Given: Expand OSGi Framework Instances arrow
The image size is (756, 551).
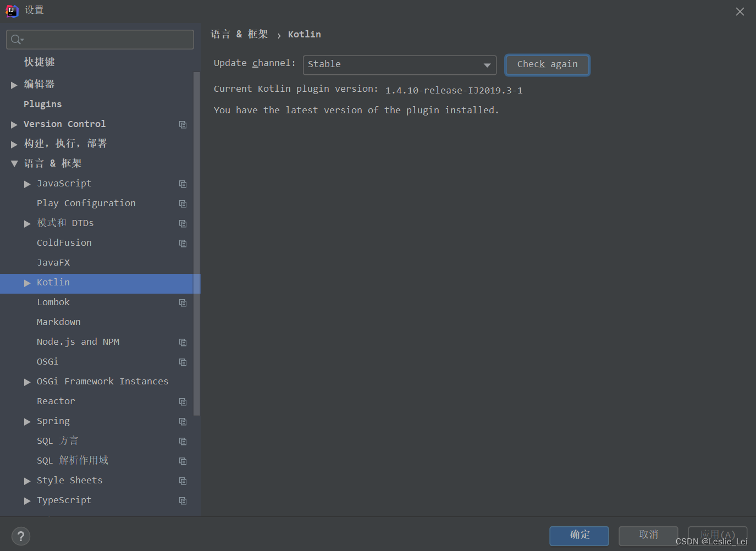Looking at the screenshot, I should tap(27, 382).
